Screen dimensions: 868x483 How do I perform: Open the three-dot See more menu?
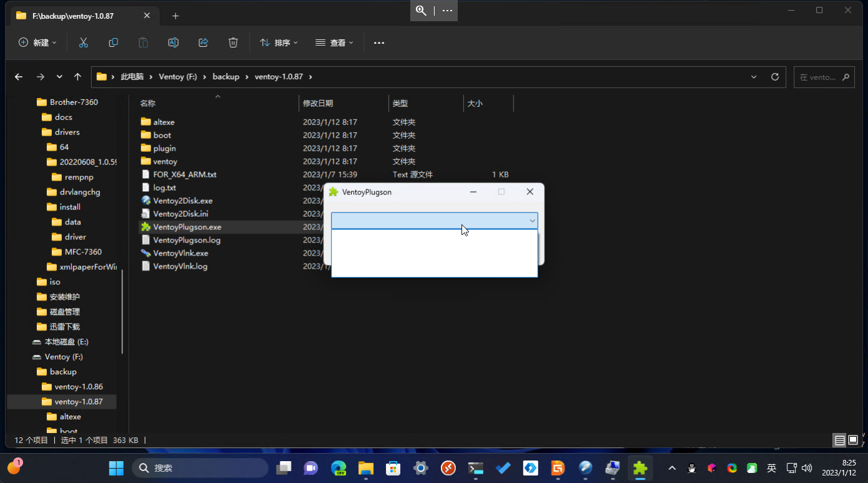(x=379, y=42)
